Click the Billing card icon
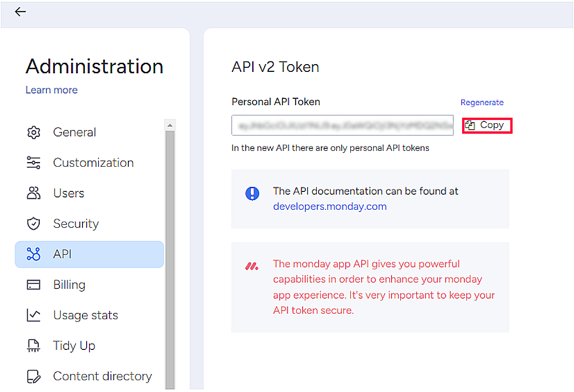Viewport: 574px width, 392px height. [x=33, y=285]
